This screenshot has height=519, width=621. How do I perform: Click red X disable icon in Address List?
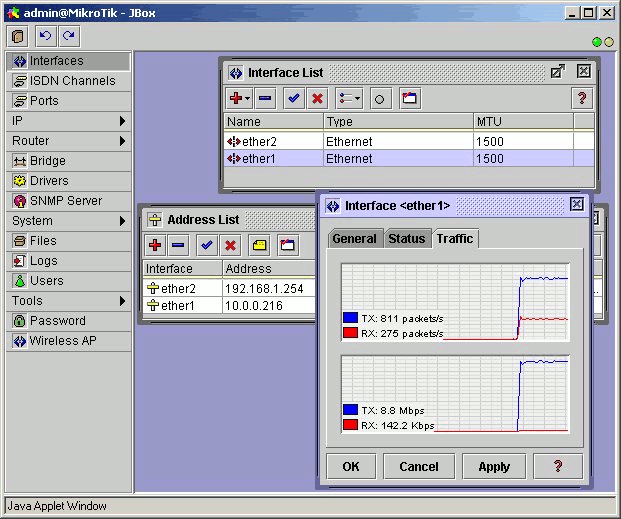[230, 245]
